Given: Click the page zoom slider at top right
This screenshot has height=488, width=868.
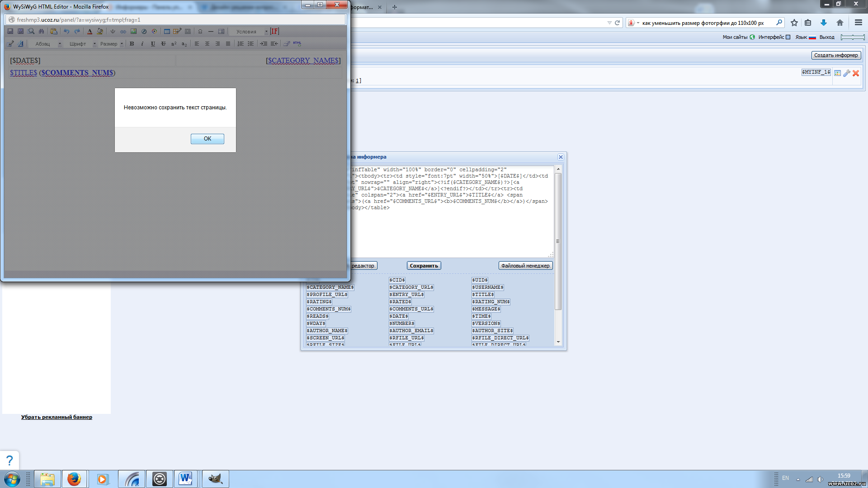Looking at the screenshot, I should tap(853, 37).
